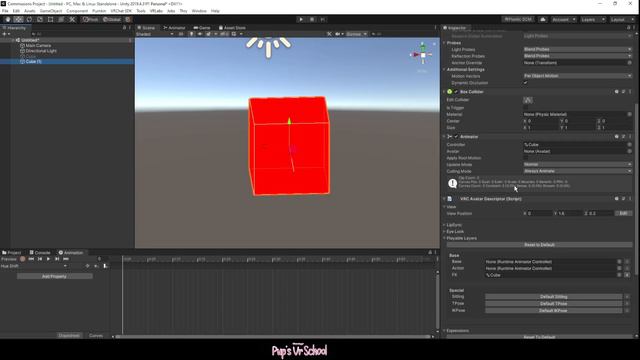This screenshot has width=640, height=360.
Task: Open Update Mode dropdown
Action: pyautogui.click(x=578, y=164)
